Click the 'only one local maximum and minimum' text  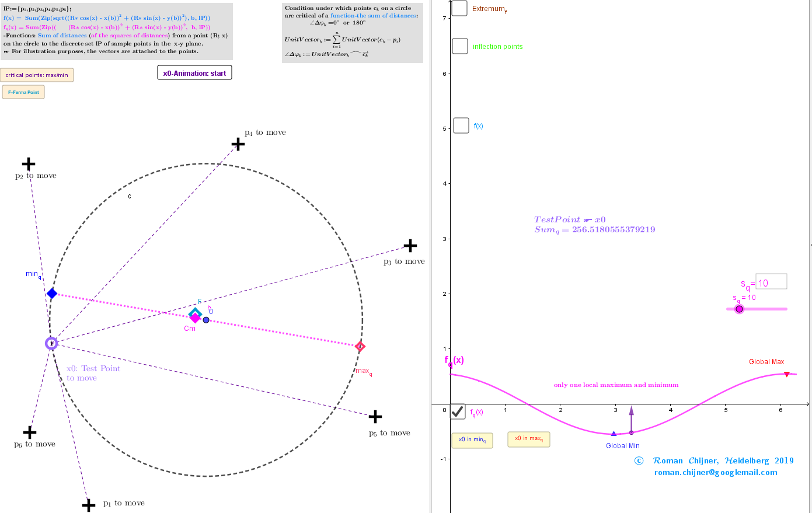coord(616,385)
